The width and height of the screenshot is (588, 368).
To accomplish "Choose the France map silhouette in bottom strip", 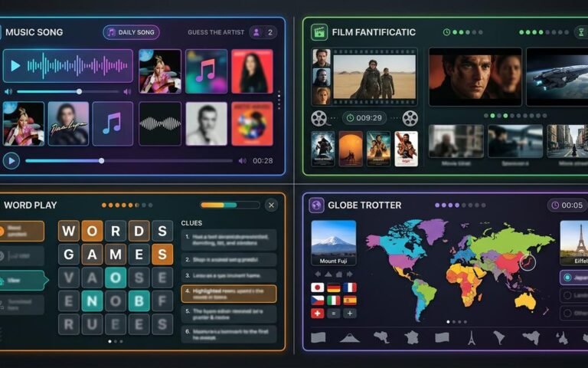I will coord(411,337).
